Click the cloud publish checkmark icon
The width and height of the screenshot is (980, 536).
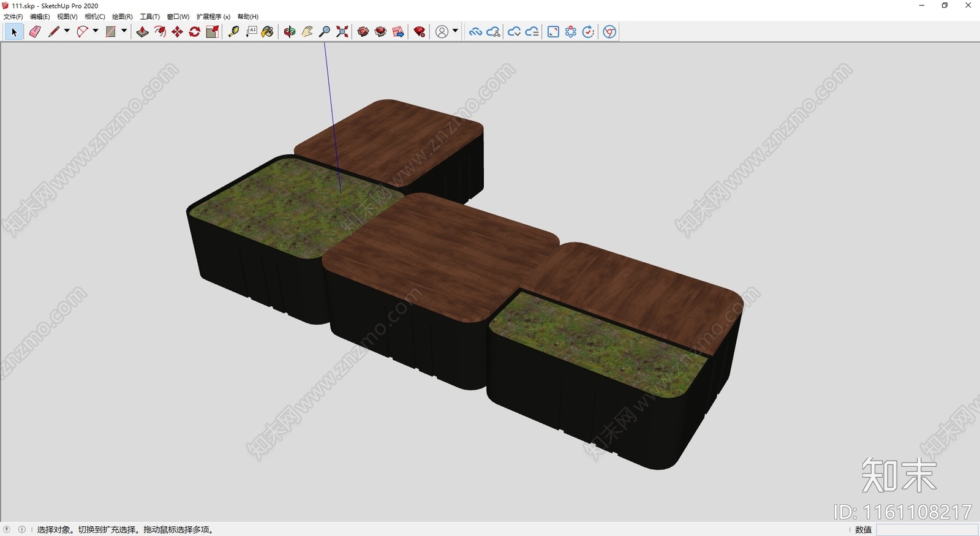514,32
